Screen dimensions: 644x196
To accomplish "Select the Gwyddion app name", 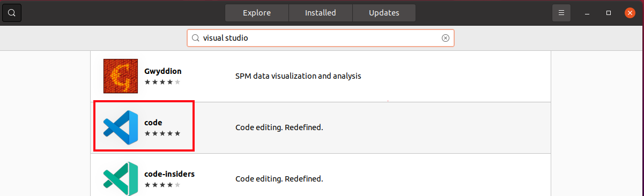I will (163, 71).
